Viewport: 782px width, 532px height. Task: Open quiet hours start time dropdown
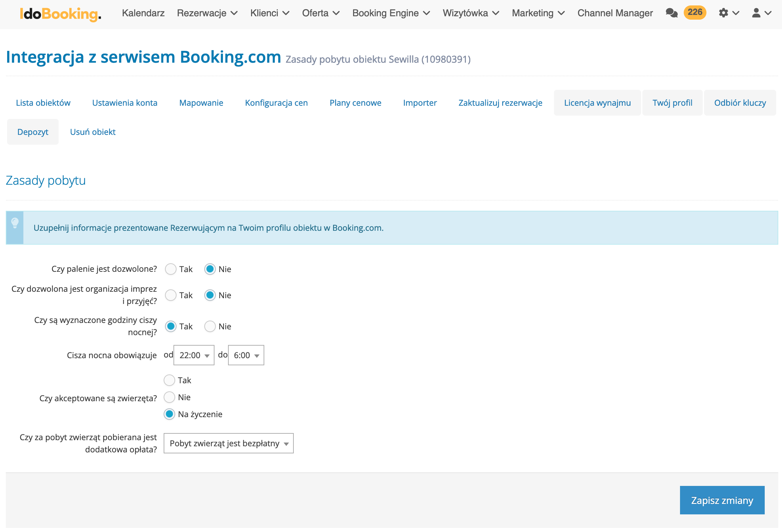pos(194,355)
